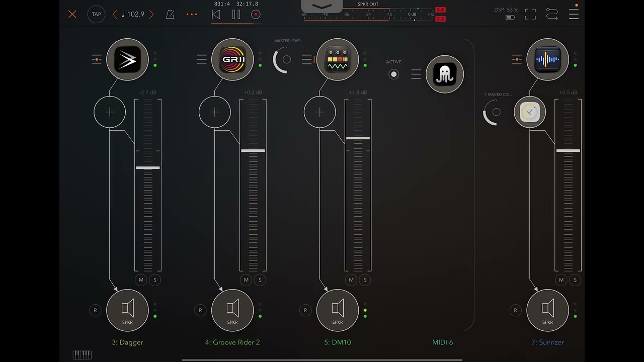
Task: Solo the DM10 channel
Action: pyautogui.click(x=365, y=280)
